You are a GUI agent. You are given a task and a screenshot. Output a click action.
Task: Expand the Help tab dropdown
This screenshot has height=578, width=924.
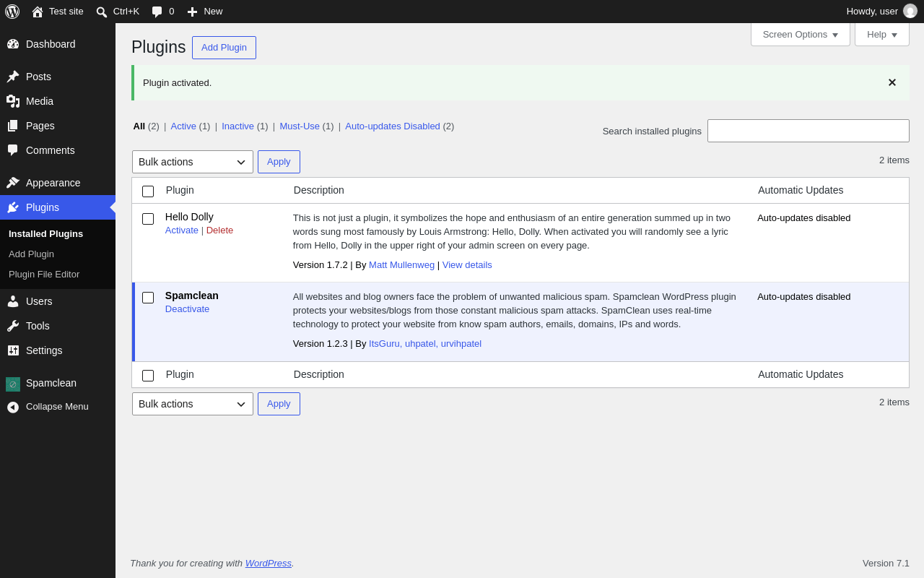tap(882, 34)
